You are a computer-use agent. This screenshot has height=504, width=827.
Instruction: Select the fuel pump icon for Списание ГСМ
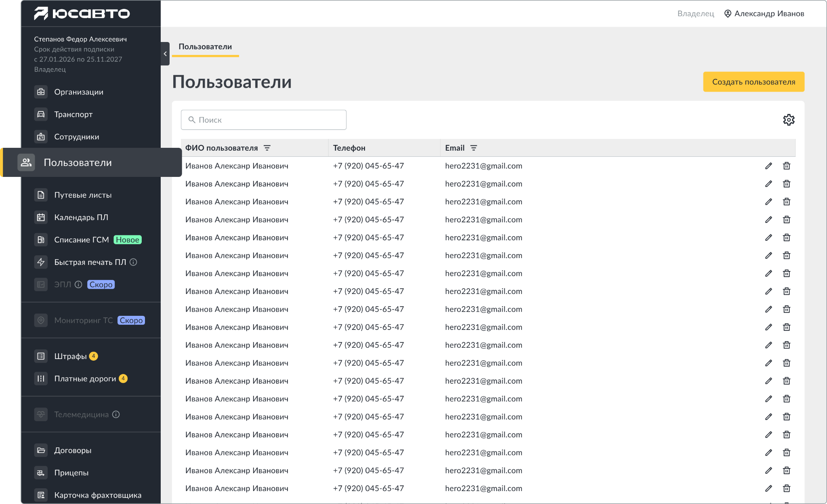point(41,240)
